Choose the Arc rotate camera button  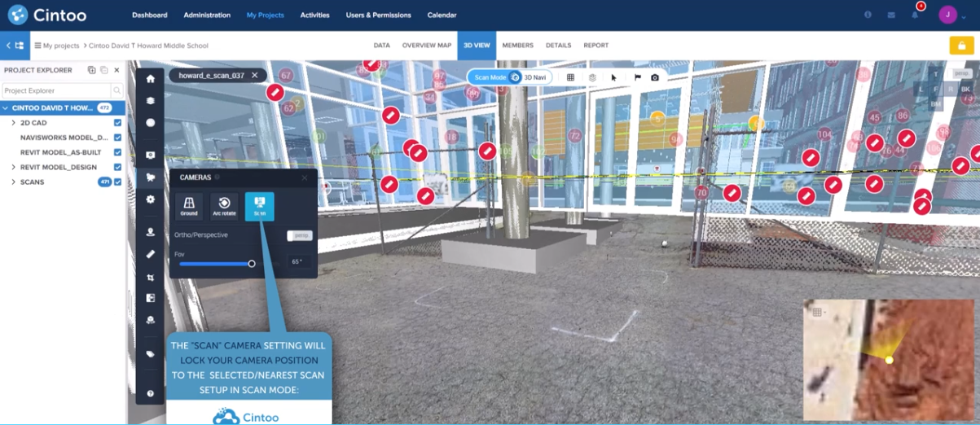click(224, 206)
